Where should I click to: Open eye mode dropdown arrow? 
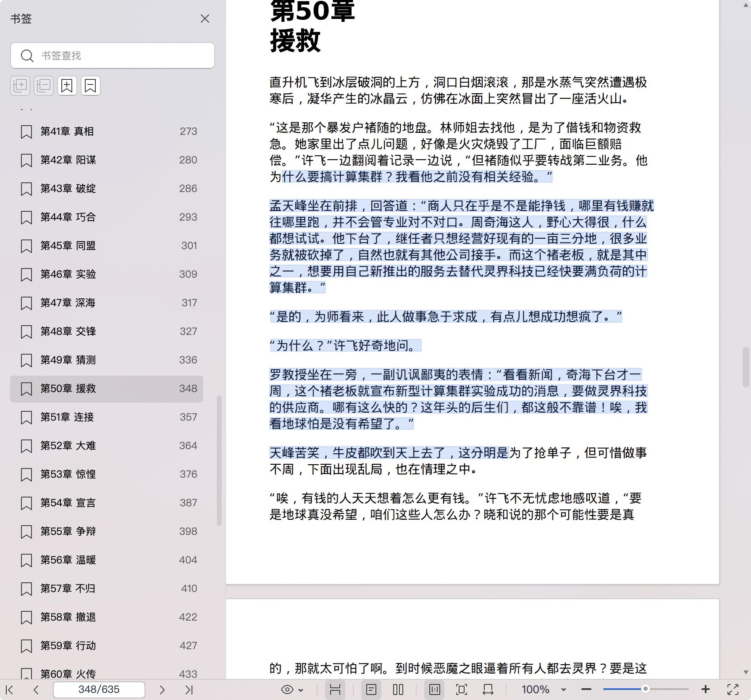(301, 690)
